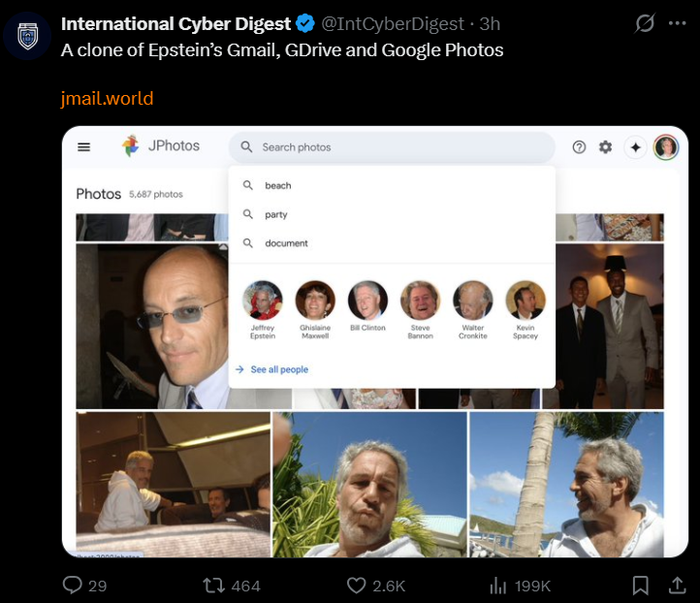Viewport: 700px width, 603px height.
Task: Click the Grok slashed-circle icon
Action: 645,23
